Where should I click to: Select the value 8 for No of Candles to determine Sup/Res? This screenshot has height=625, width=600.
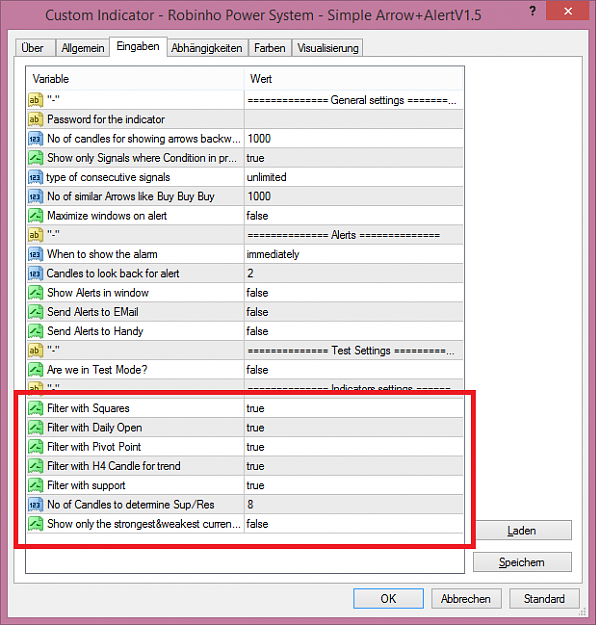(x=354, y=504)
